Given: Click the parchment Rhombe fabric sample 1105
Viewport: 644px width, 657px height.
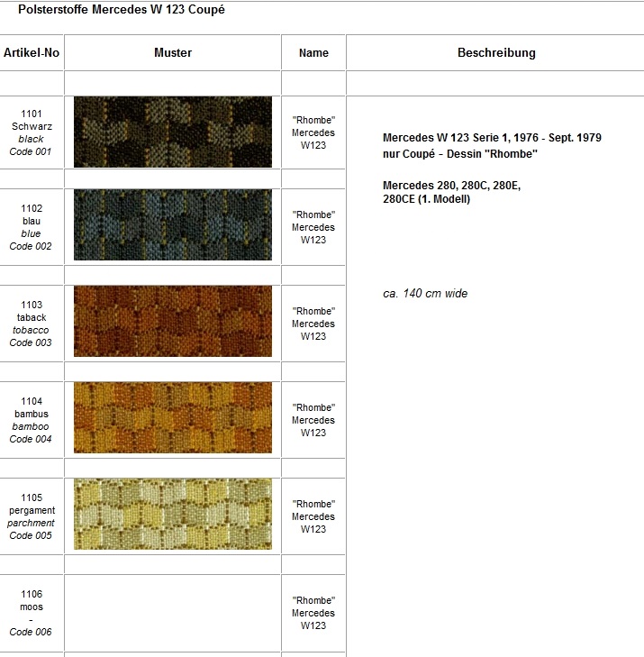Looking at the screenshot, I should point(173,514).
